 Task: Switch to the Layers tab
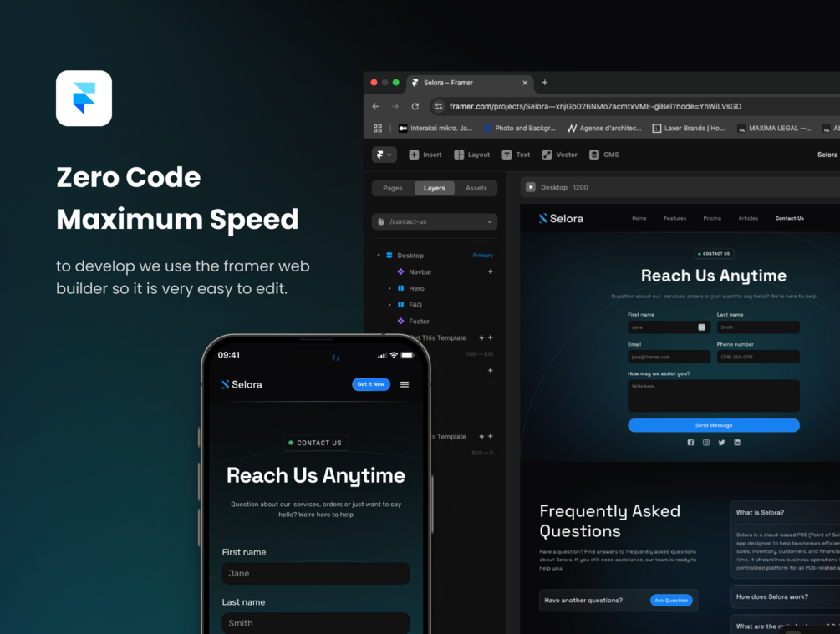435,188
